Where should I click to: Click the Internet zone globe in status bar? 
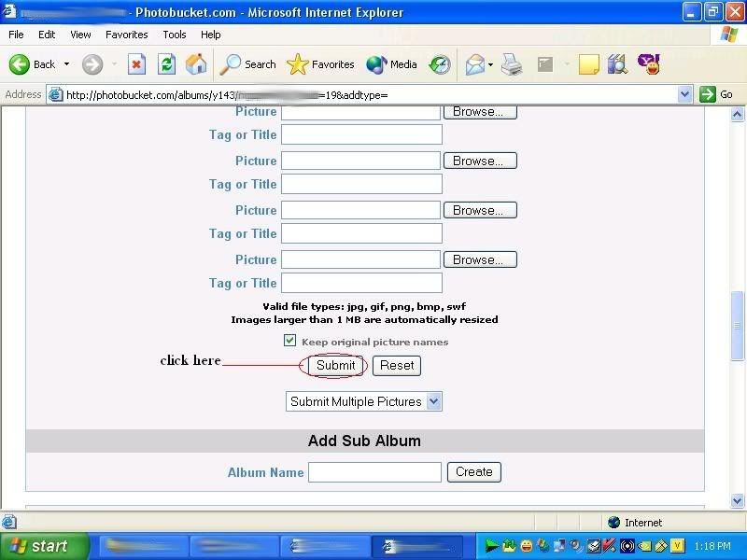(613, 523)
